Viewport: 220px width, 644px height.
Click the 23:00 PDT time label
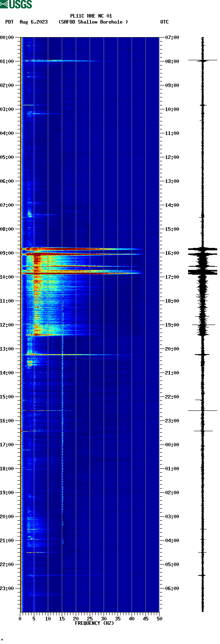click(7, 589)
